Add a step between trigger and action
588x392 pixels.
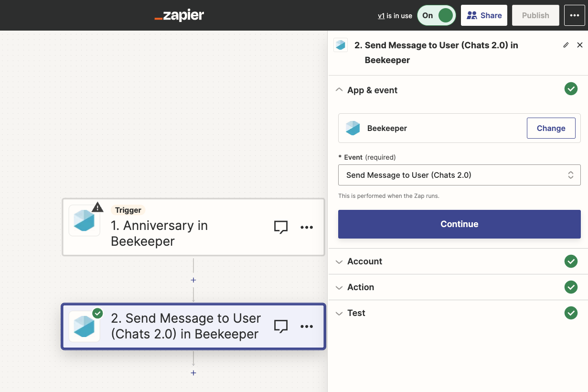click(x=193, y=280)
